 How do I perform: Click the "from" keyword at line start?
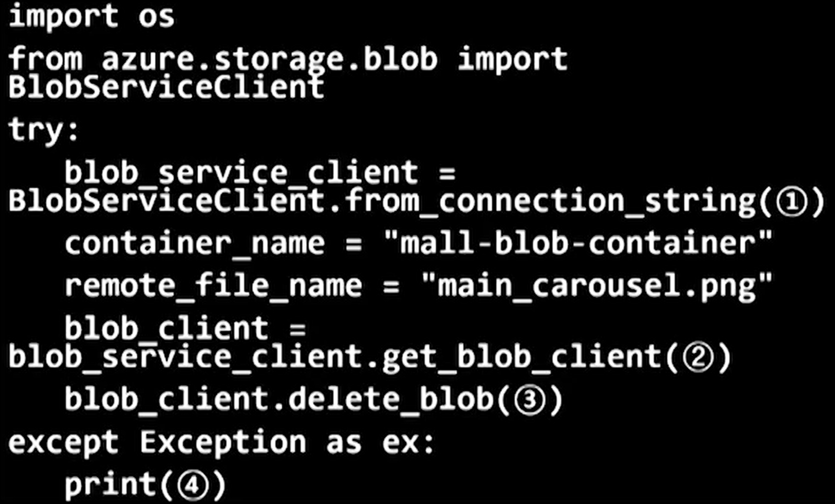point(45,60)
